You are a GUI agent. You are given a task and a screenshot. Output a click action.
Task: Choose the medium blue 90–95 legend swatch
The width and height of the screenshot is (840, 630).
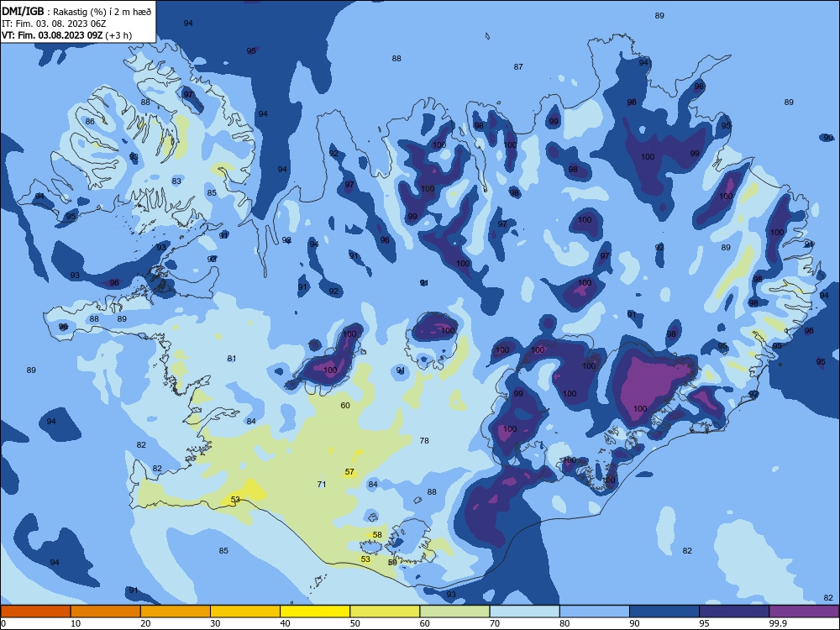click(664, 612)
